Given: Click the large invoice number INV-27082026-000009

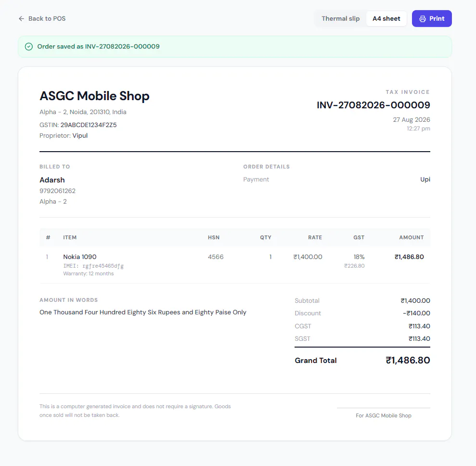Looking at the screenshot, I should pyautogui.click(x=373, y=105).
